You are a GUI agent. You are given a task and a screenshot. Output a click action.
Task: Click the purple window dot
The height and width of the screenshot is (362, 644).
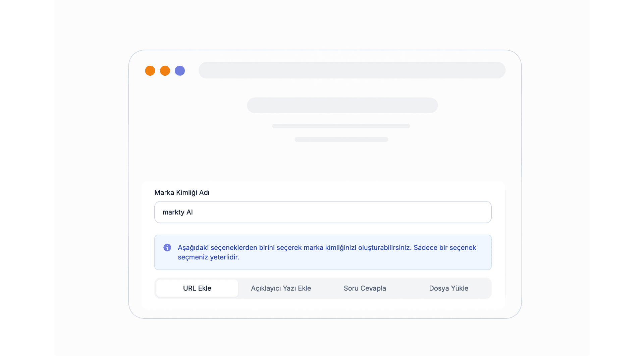[x=180, y=71]
